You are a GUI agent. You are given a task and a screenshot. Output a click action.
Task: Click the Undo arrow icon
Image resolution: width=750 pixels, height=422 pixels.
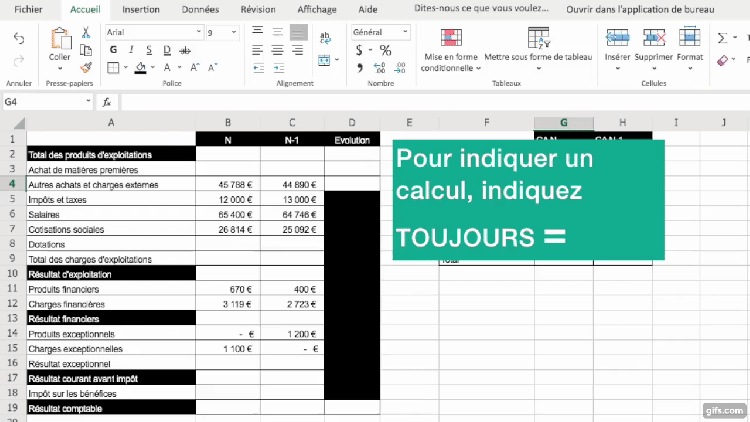tap(19, 38)
